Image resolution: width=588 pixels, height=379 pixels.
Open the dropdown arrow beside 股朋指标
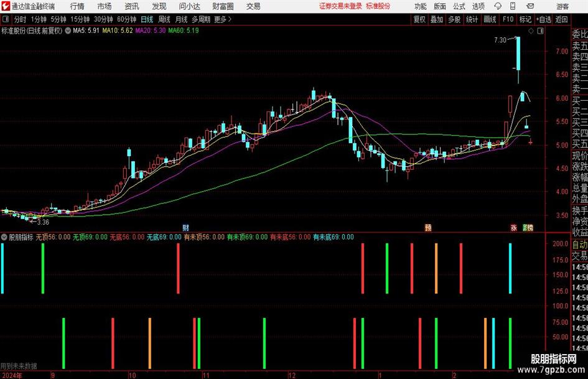pyautogui.click(x=4, y=237)
